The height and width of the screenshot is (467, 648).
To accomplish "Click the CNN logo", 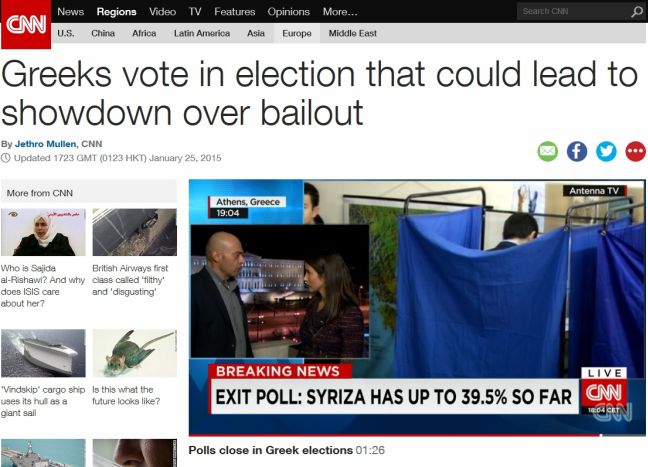I will pos(26,24).
